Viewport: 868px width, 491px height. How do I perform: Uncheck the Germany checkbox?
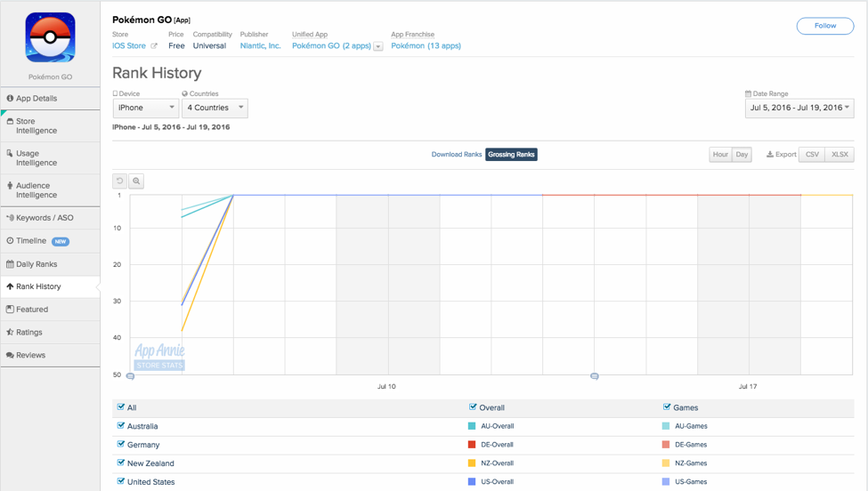[x=121, y=444]
